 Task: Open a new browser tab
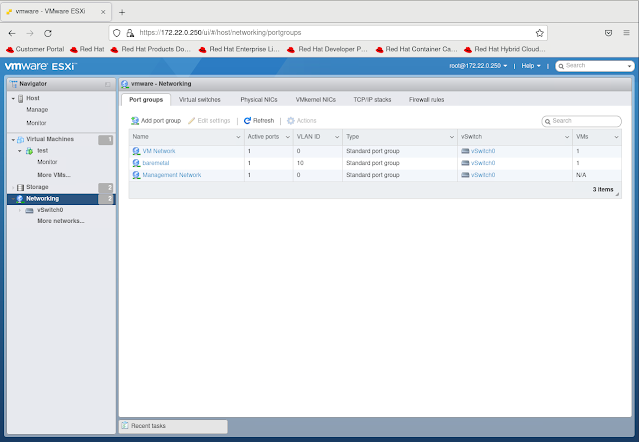click(x=122, y=12)
